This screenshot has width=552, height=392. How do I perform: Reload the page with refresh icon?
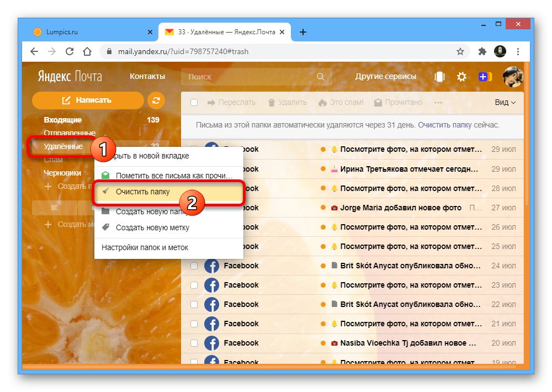pos(70,51)
